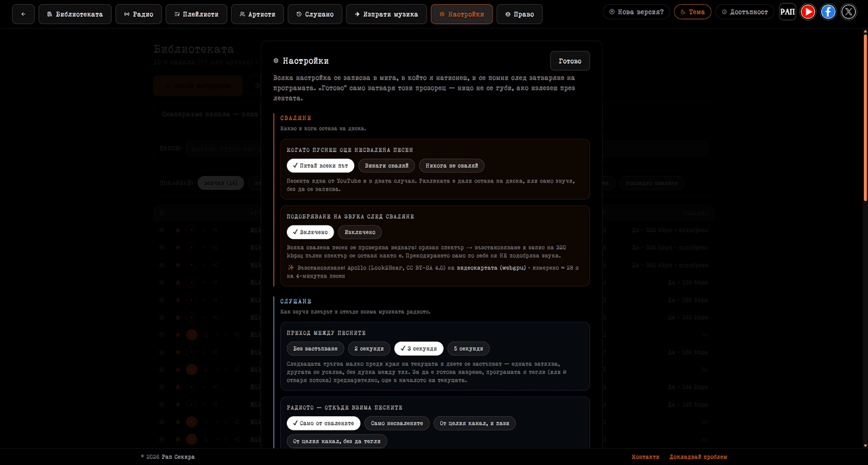The image size is (868, 465).
Task: Check for updates via Нова версия?
Action: [636, 12]
